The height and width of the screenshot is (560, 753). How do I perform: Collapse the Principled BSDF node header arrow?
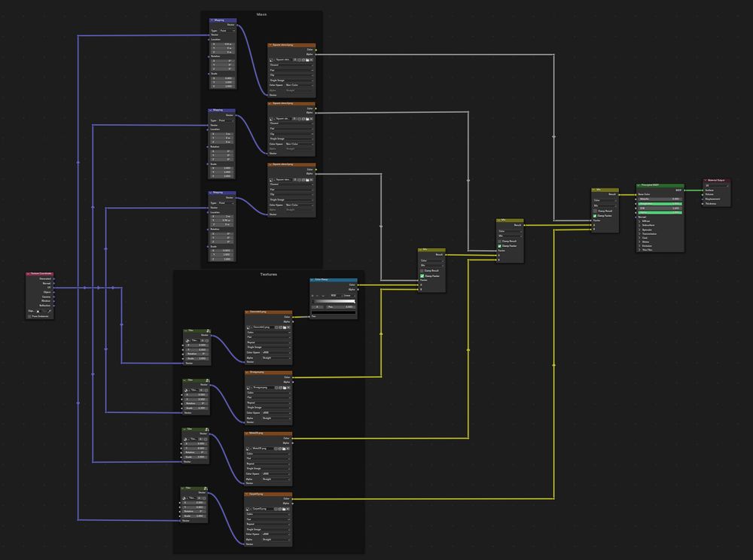(x=639, y=184)
